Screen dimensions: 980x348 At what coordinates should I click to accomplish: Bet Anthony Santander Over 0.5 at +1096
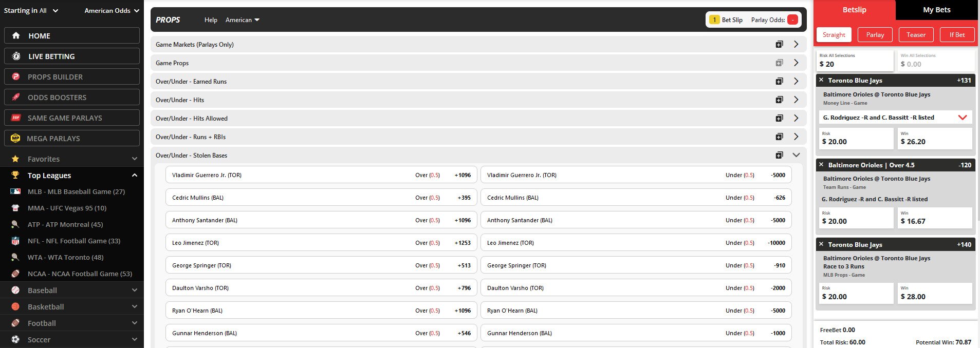pyautogui.click(x=321, y=220)
